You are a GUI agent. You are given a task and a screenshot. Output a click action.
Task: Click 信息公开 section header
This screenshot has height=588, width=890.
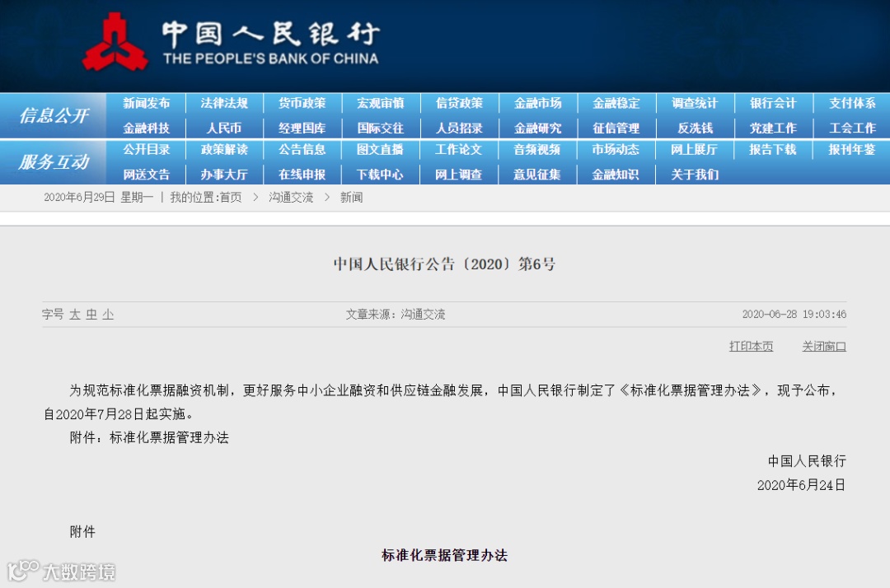point(54,115)
